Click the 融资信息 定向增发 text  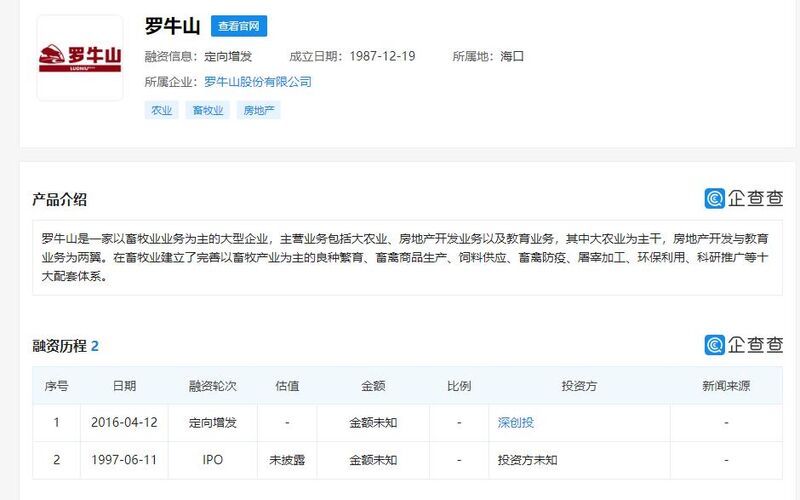[198, 56]
